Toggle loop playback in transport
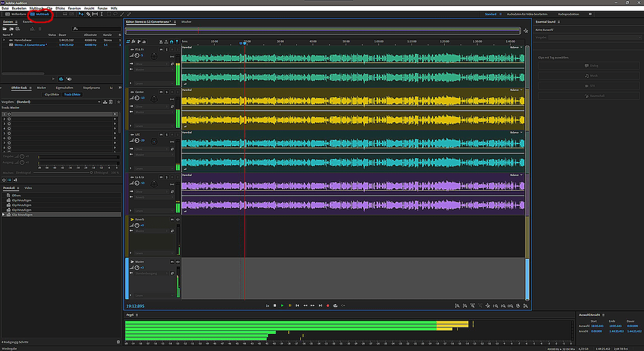 coord(335,305)
